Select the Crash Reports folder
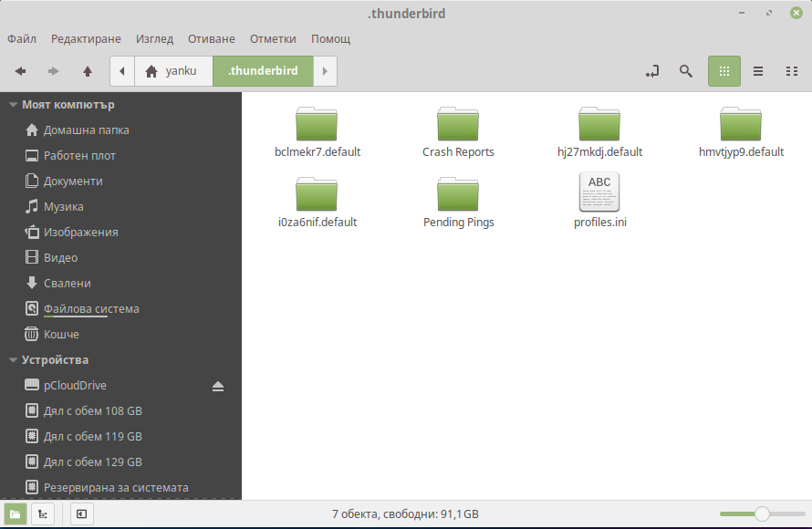The width and height of the screenshot is (812, 529). 458,132
